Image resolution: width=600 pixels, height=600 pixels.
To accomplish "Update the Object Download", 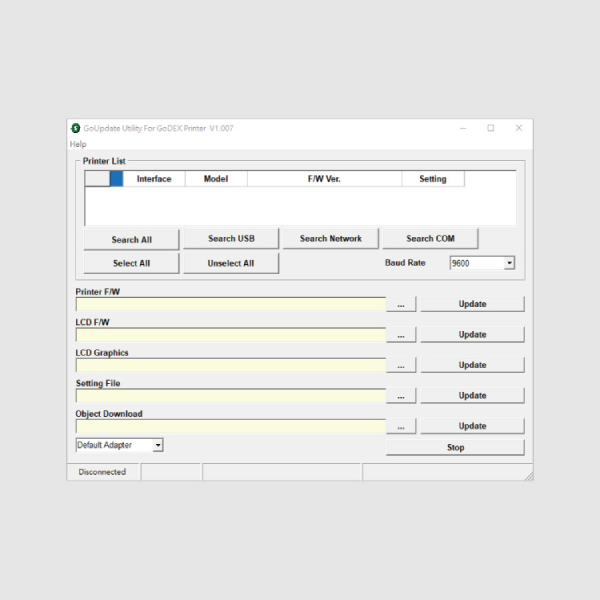I will pos(472,426).
